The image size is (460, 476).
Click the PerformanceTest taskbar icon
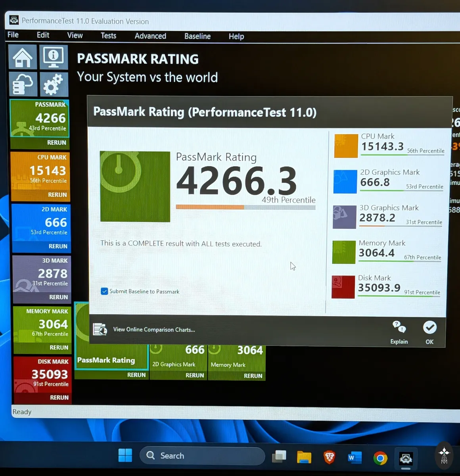click(405, 459)
